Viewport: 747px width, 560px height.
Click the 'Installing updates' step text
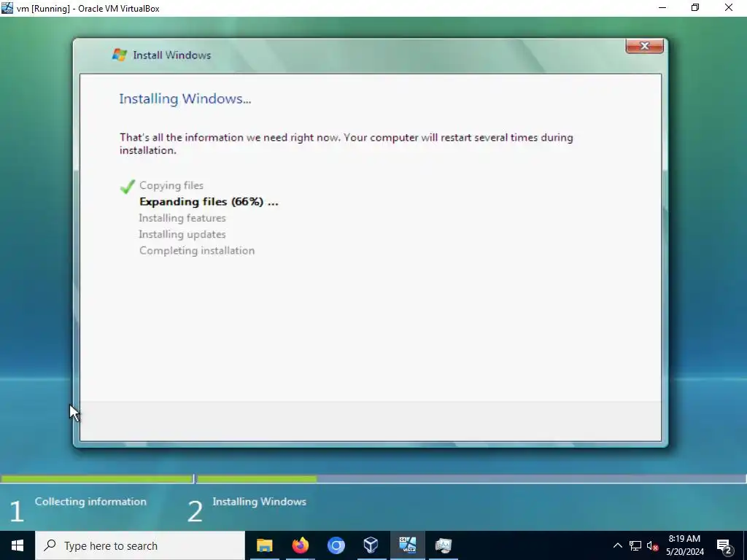[182, 234]
